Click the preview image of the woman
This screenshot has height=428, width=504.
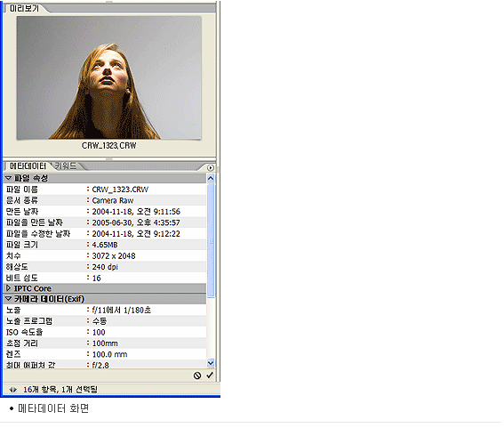109,78
